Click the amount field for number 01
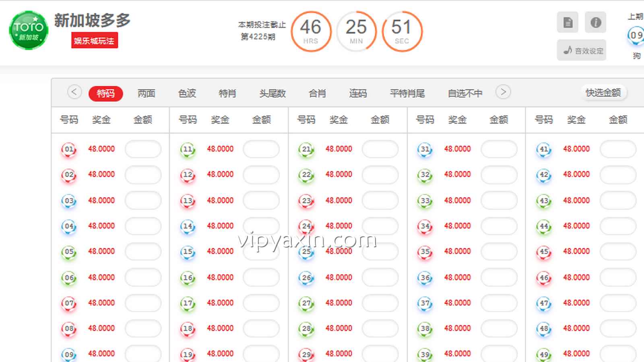The image size is (644, 362). pyautogui.click(x=143, y=149)
